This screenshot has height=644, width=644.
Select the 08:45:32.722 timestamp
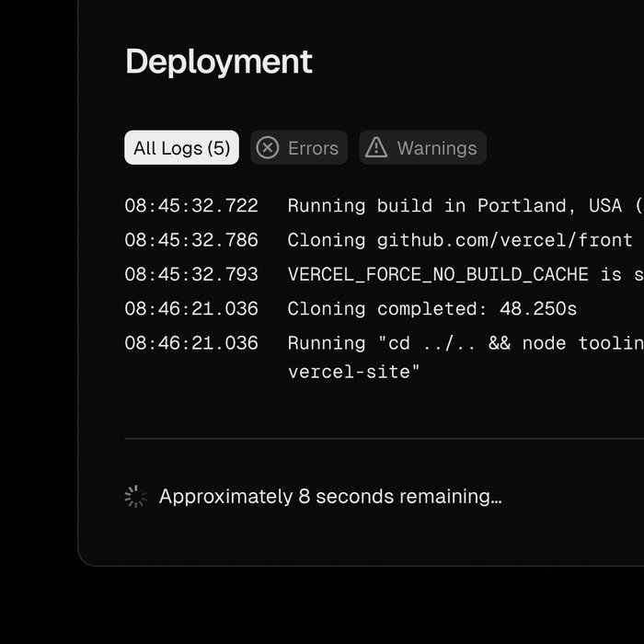coord(191,206)
